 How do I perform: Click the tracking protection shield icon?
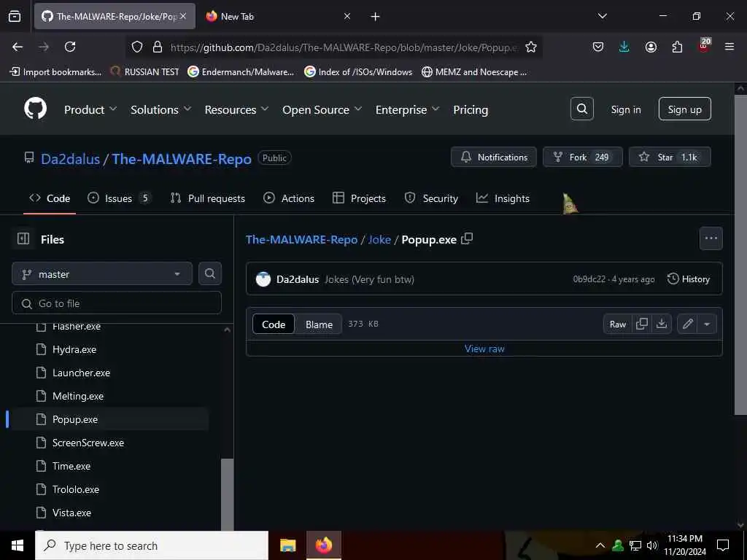pyautogui.click(x=137, y=47)
